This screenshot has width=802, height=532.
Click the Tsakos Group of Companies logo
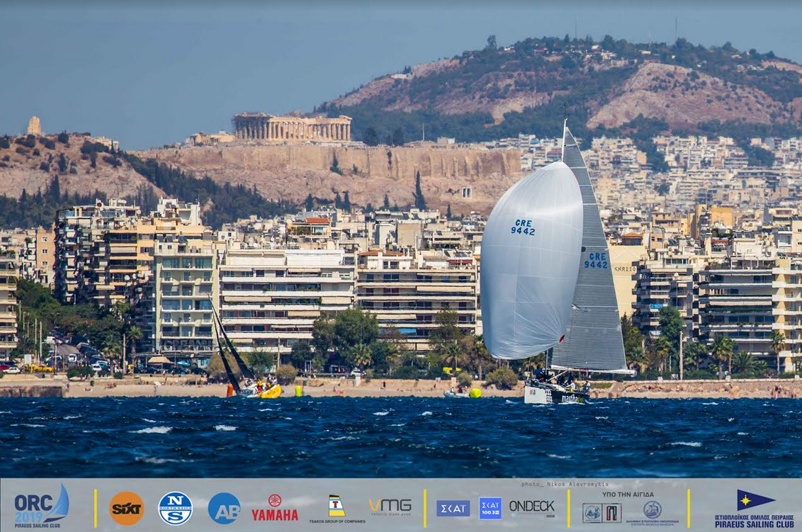337,509
